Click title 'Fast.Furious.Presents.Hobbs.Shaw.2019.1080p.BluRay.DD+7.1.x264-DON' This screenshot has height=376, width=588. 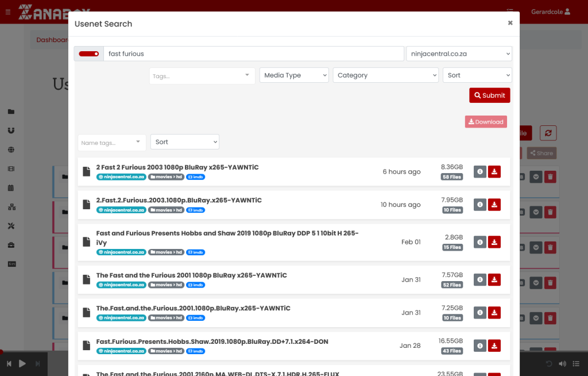point(212,342)
